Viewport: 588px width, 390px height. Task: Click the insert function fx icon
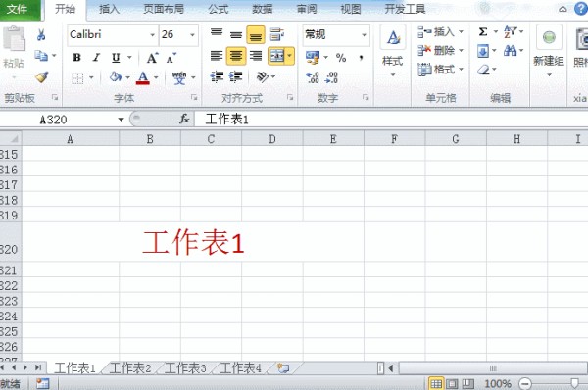tap(184, 120)
